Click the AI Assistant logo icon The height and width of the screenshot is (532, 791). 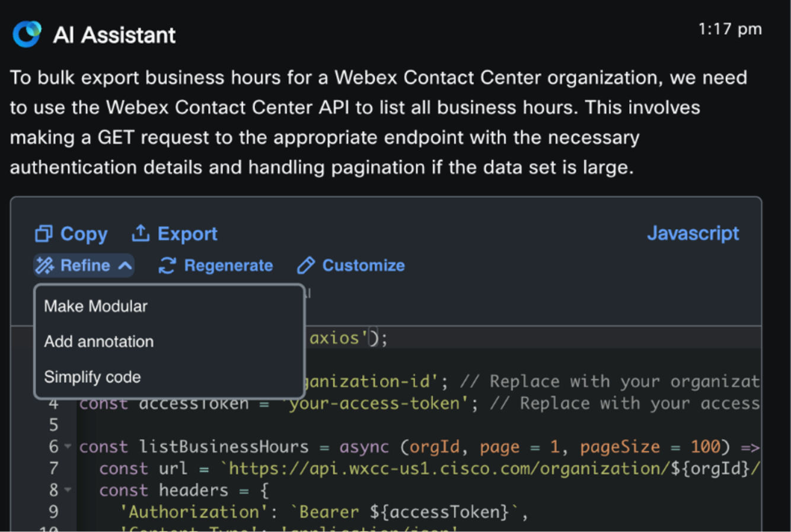(x=27, y=34)
